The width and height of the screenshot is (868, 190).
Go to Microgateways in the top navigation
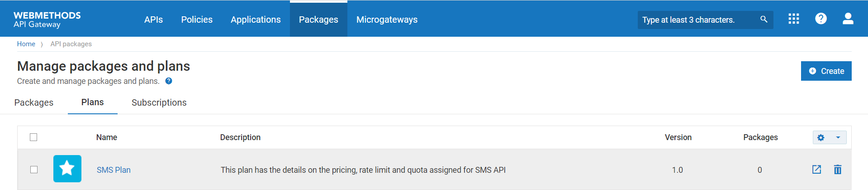[387, 19]
